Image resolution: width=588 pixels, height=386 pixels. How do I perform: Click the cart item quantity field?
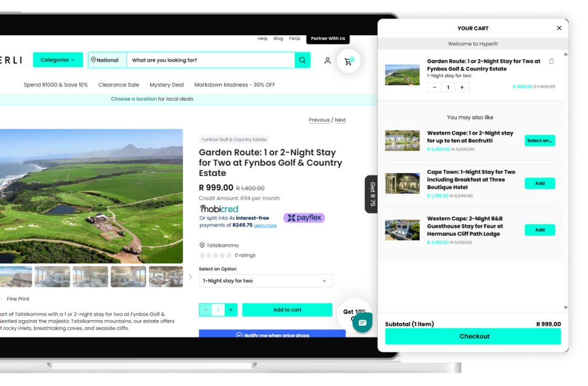click(x=448, y=87)
